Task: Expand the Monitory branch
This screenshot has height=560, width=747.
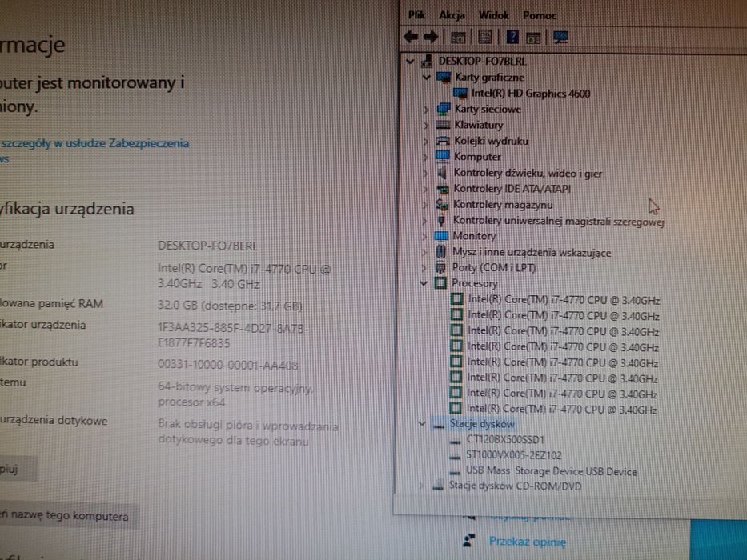Action: point(424,236)
